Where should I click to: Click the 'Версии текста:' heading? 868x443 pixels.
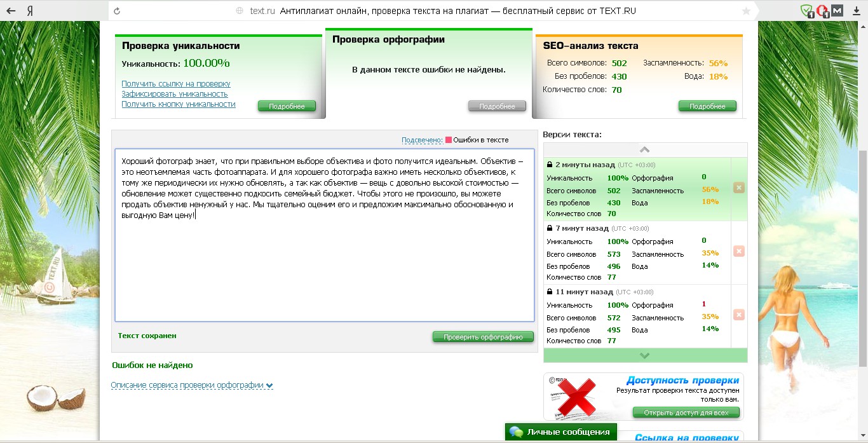pos(572,135)
